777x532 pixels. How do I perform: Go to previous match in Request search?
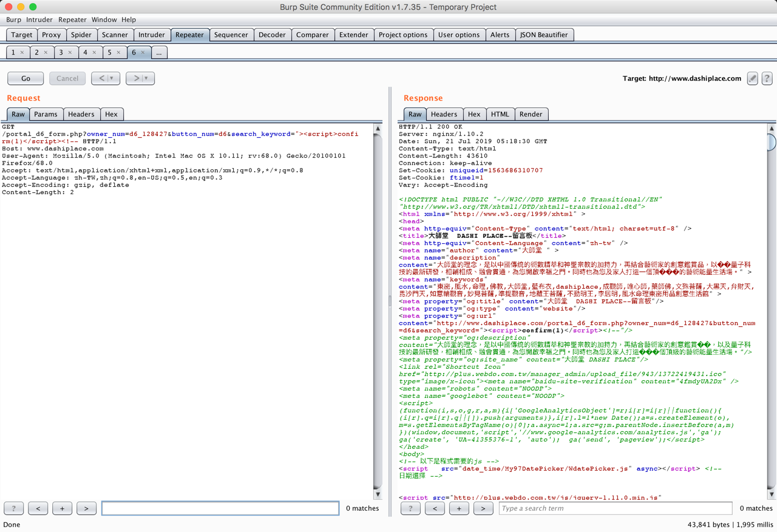click(38, 508)
